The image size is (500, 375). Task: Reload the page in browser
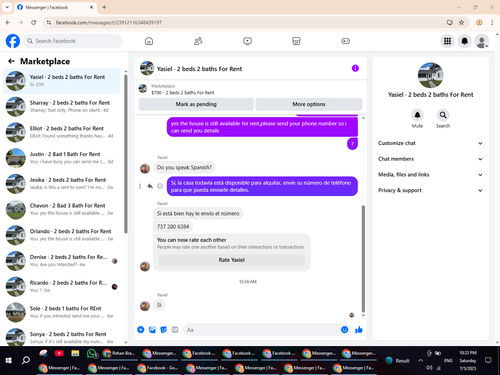point(33,22)
